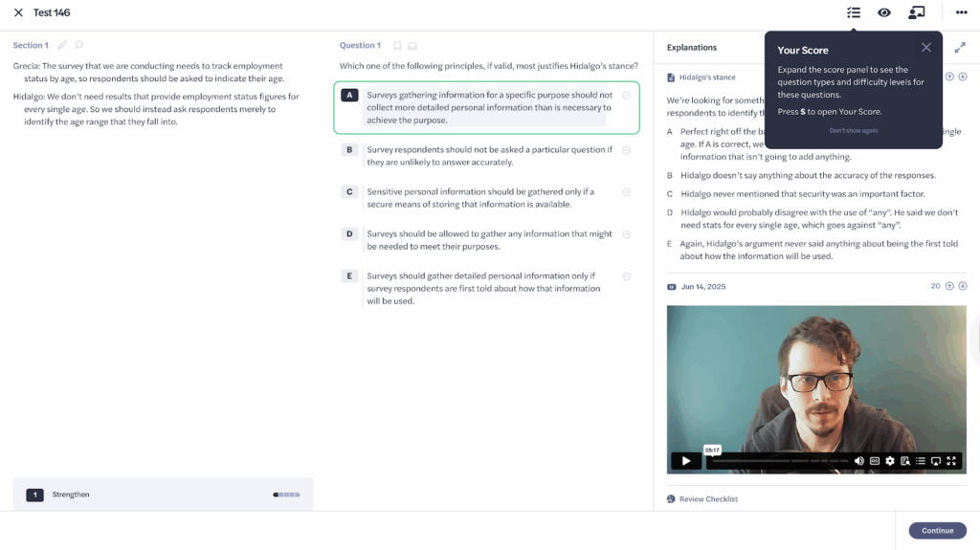Viewport: 980px width, 550px height.
Task: Expand the Explanations panel to full size
Action: click(x=960, y=47)
